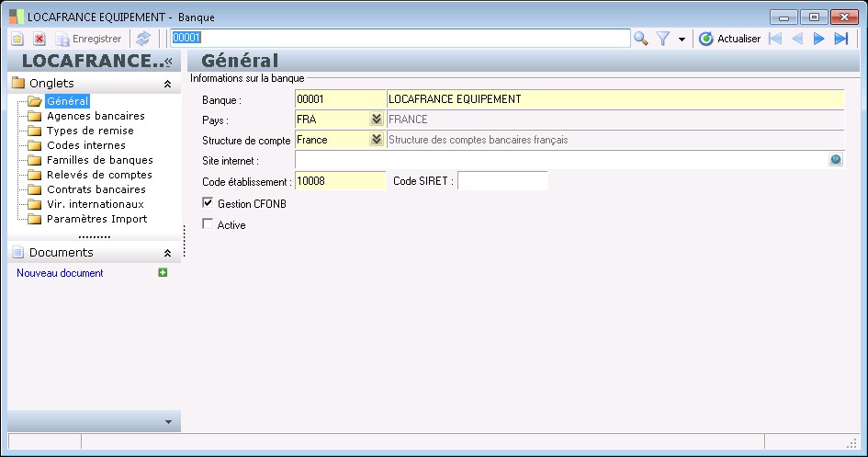This screenshot has width=868, height=457.
Task: Click the Actualiser button
Action: 729,39
